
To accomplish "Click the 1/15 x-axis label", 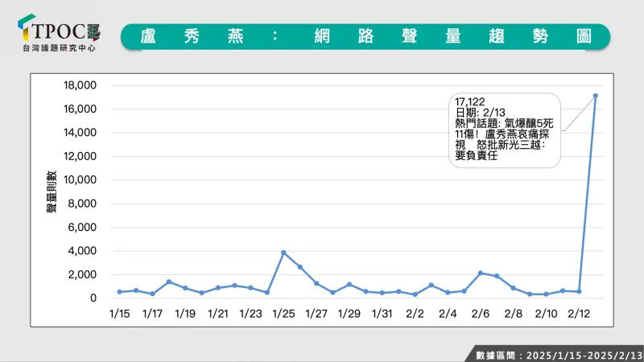I will tap(119, 314).
